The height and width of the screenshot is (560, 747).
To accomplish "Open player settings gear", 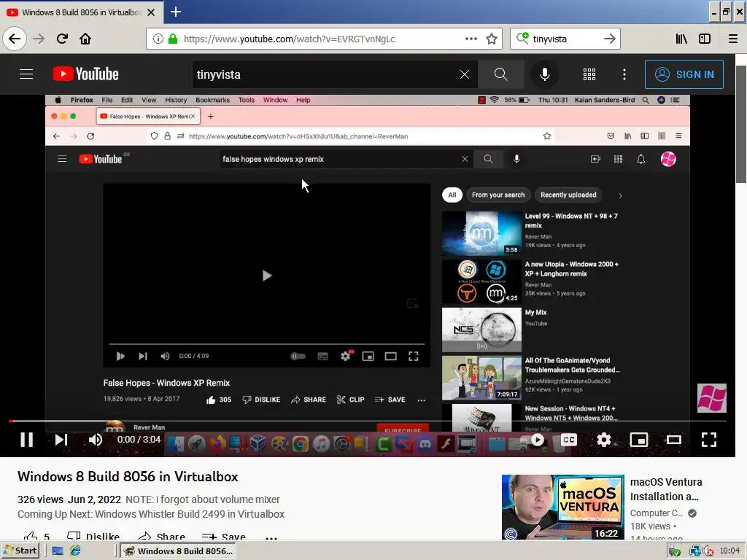I will pyautogui.click(x=603, y=440).
